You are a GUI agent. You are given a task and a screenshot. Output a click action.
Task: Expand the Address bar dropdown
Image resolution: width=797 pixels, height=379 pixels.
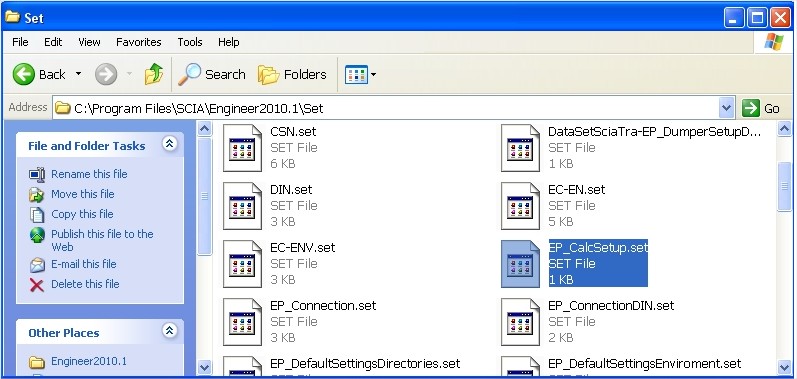[727, 108]
